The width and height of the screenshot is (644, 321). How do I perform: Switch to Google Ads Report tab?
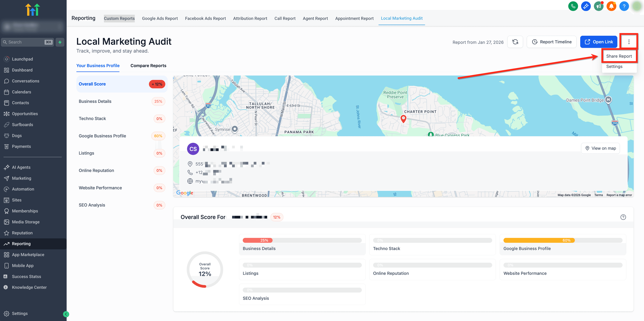[160, 18]
